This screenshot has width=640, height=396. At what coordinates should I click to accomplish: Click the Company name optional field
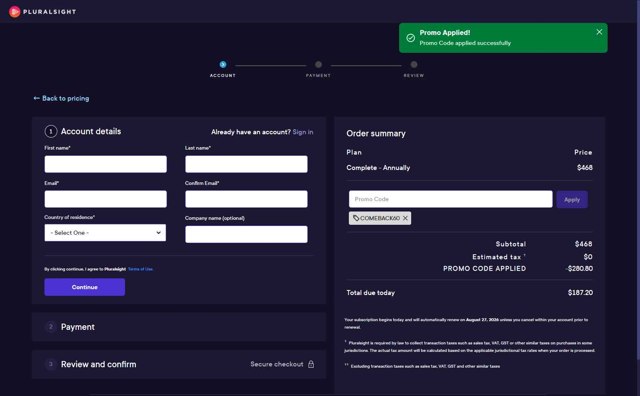point(247,234)
